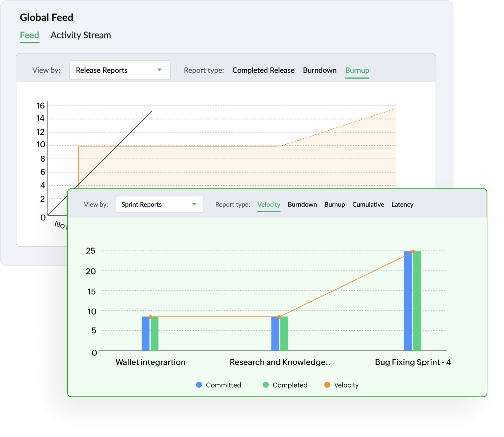Click the green Completed legend dot

pos(265,385)
